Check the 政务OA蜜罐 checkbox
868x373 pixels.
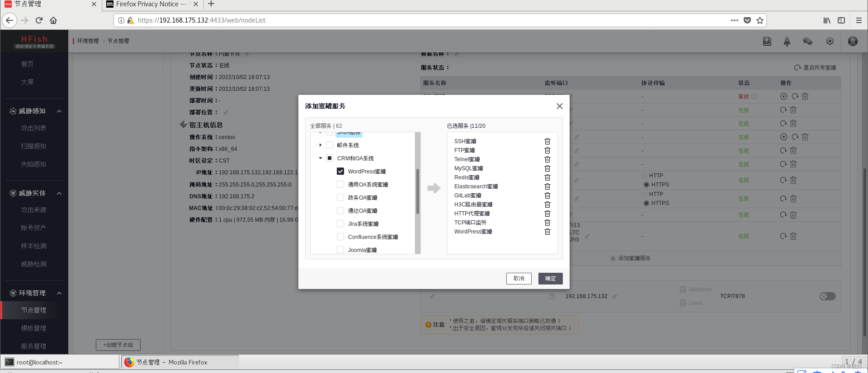pos(340,197)
